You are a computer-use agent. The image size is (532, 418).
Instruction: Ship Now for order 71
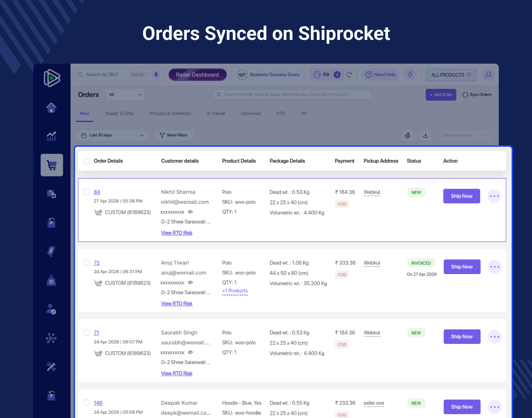(x=462, y=337)
